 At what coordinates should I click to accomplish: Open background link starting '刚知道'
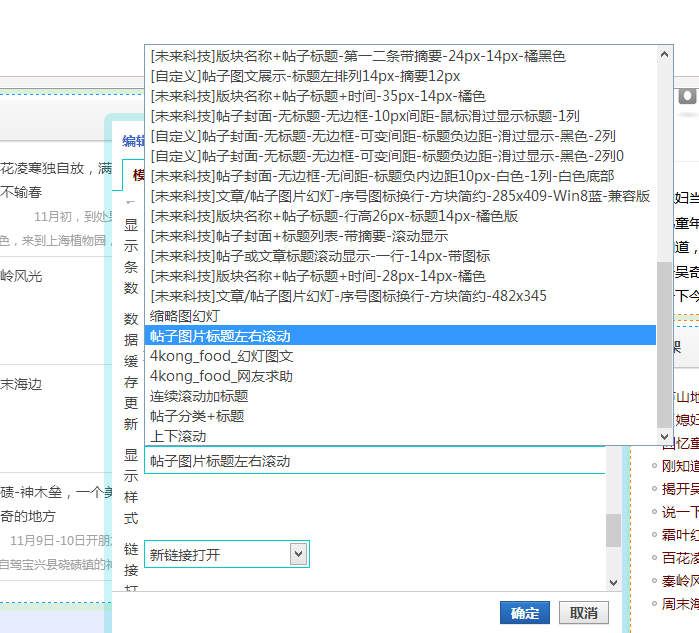(x=680, y=466)
